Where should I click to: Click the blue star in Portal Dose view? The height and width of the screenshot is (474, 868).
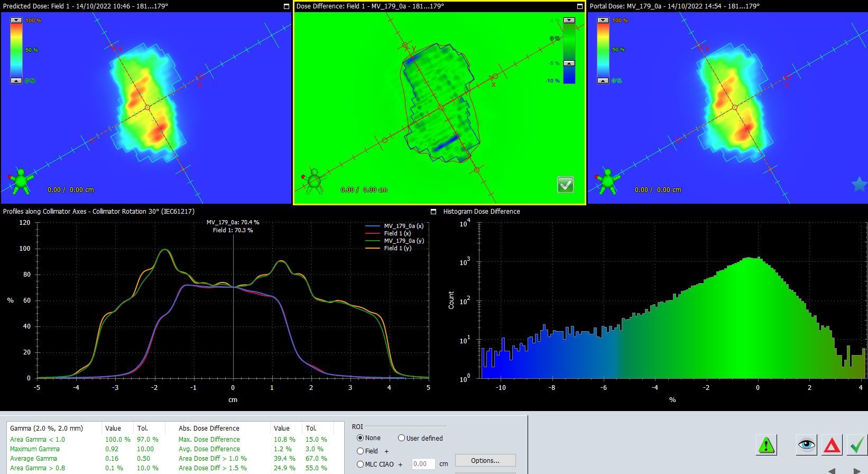[x=859, y=185]
